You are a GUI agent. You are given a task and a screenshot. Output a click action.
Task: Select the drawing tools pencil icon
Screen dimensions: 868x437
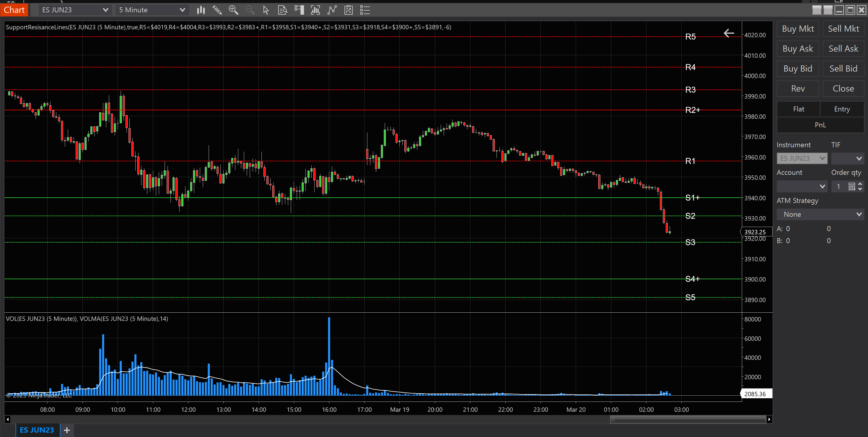click(x=217, y=10)
